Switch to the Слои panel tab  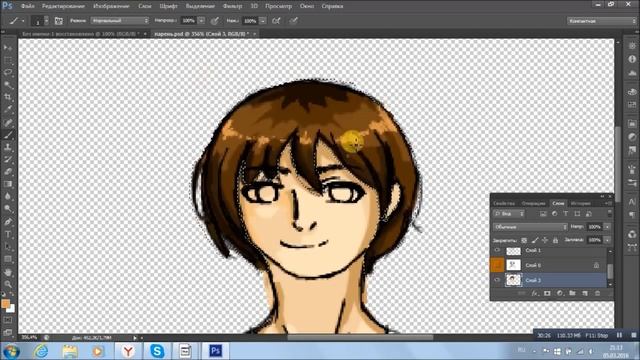coord(558,203)
